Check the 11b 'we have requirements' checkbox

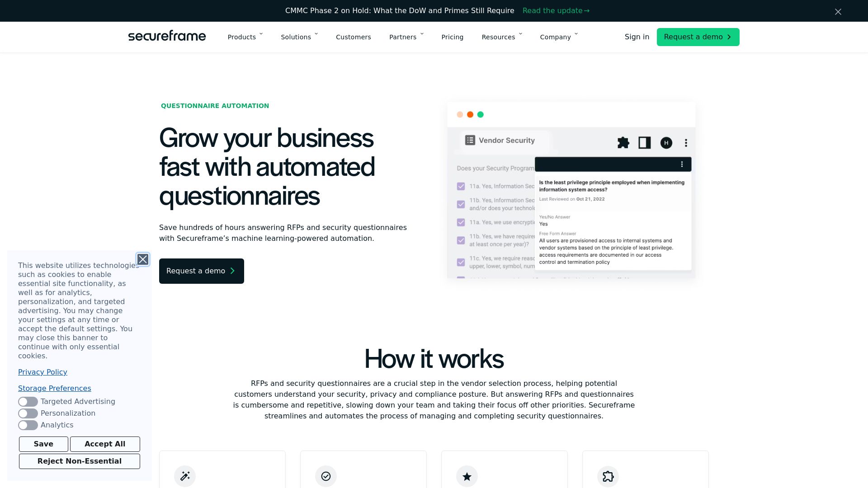tap(461, 240)
